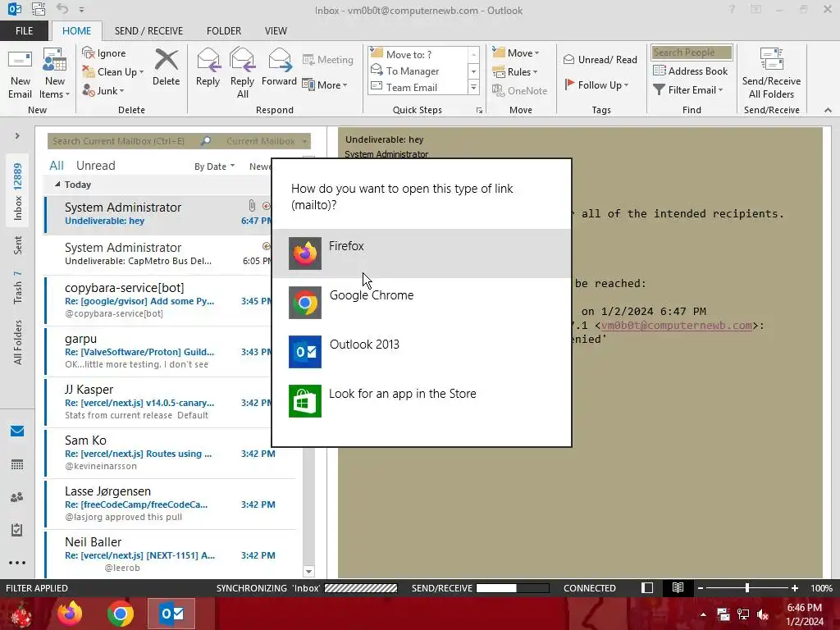Switch to Normal view in status bar

[647, 588]
